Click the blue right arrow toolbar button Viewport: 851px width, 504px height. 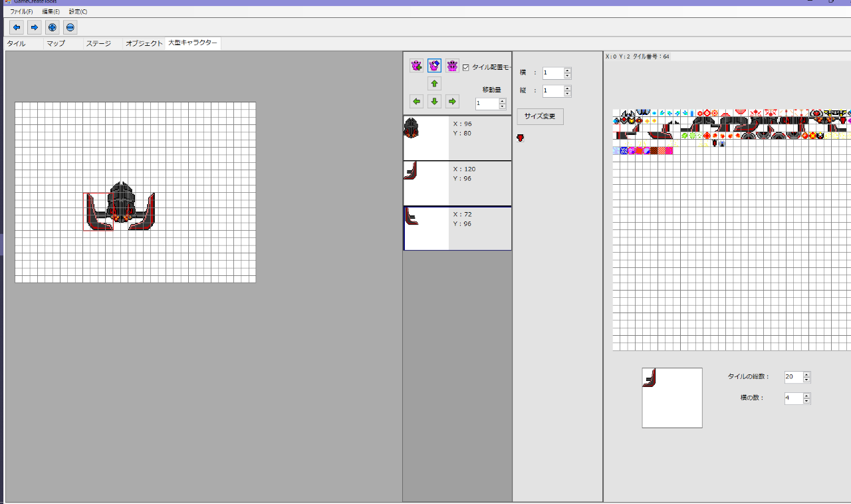tap(35, 27)
